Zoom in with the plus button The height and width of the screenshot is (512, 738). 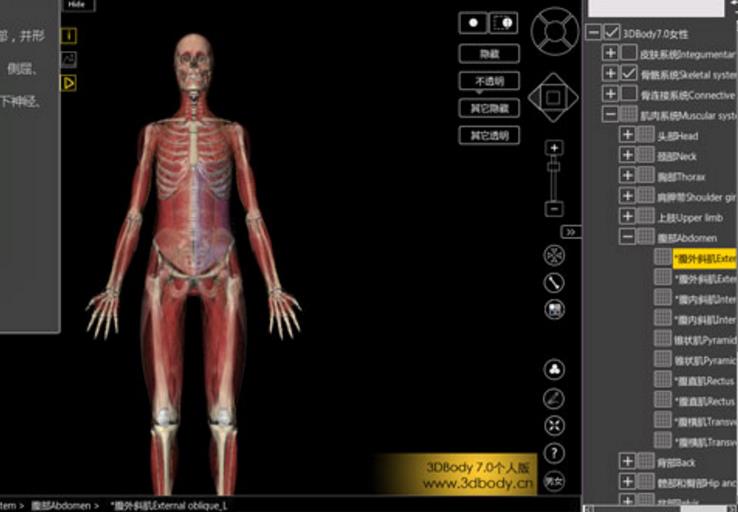click(554, 148)
